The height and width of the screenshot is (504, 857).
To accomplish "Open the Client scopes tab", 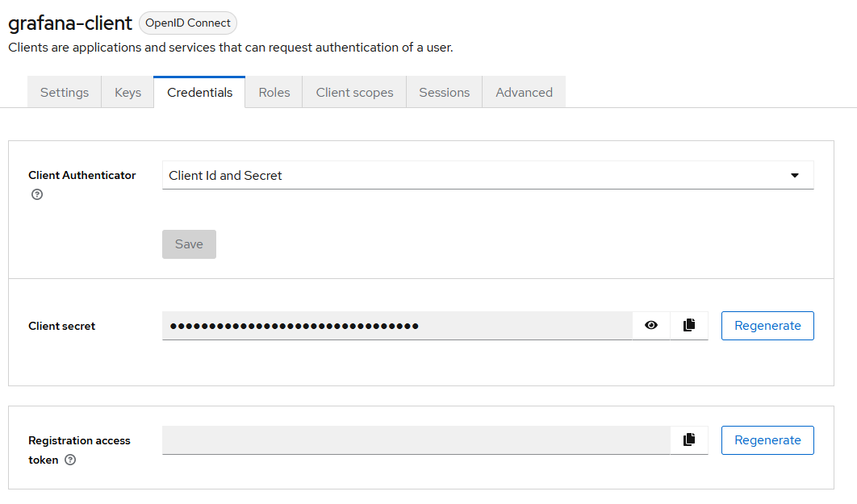I will [x=354, y=93].
